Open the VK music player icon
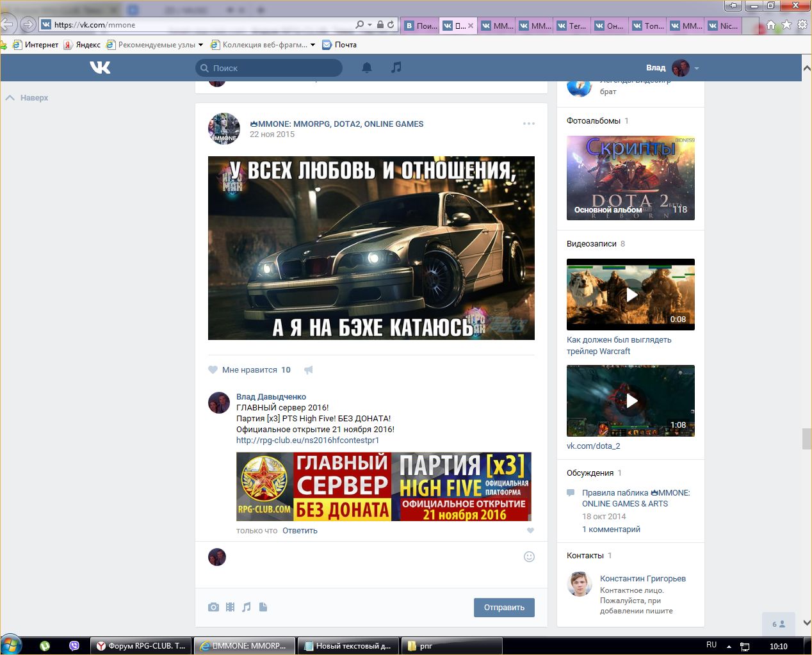The width and height of the screenshot is (812, 655). pyautogui.click(x=396, y=67)
